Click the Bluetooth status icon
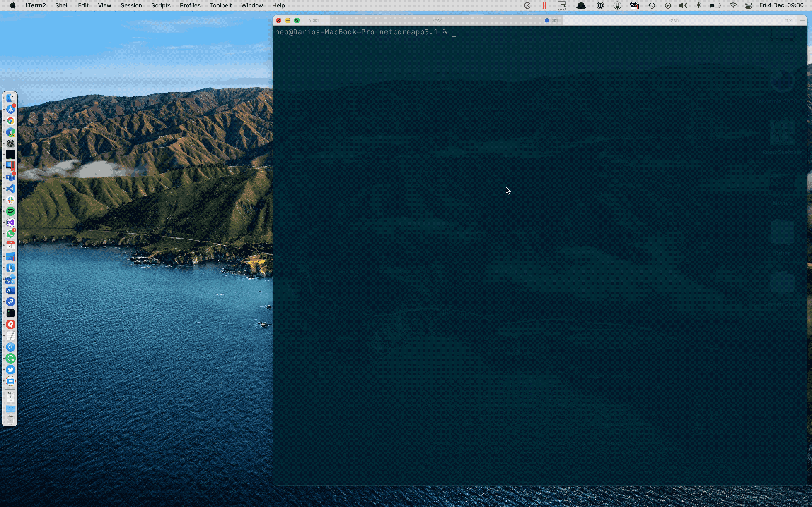 coord(698,5)
